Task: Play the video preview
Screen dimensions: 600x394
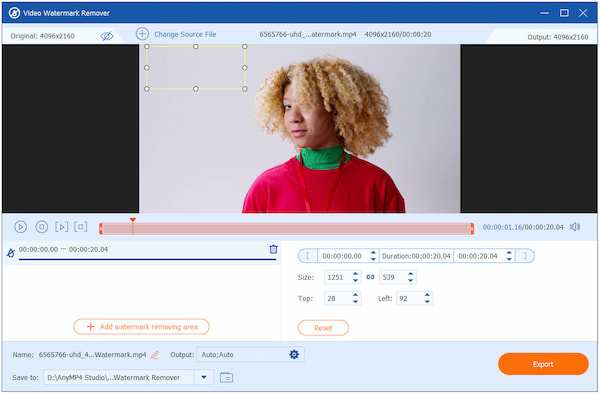Action: coord(20,227)
